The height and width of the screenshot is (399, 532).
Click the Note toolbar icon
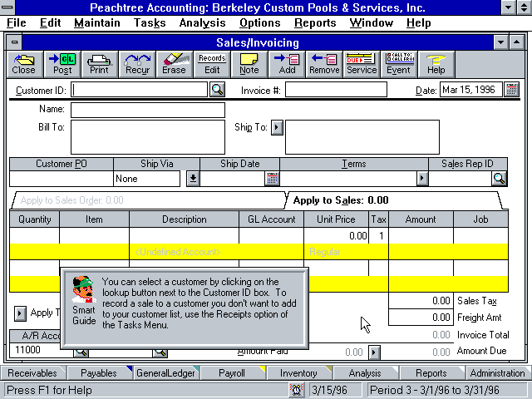pyautogui.click(x=249, y=64)
